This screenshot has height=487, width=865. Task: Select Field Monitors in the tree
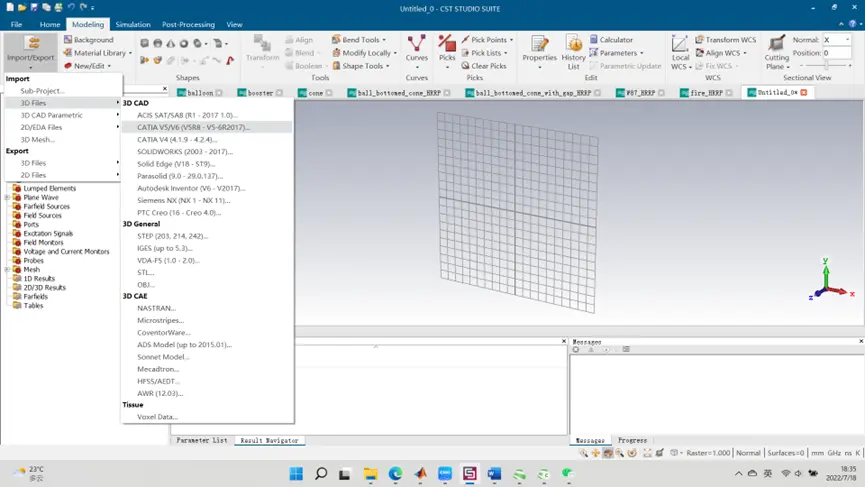(x=43, y=242)
